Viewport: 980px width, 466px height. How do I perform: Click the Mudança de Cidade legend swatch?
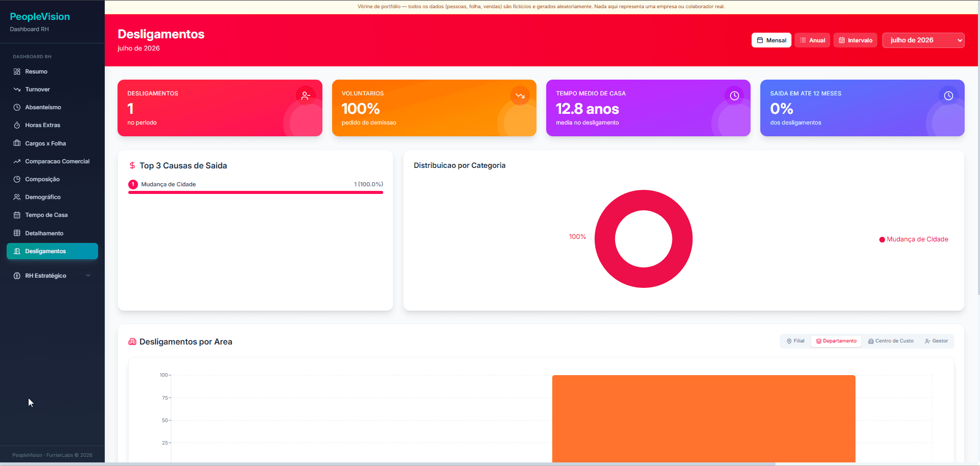(x=882, y=239)
